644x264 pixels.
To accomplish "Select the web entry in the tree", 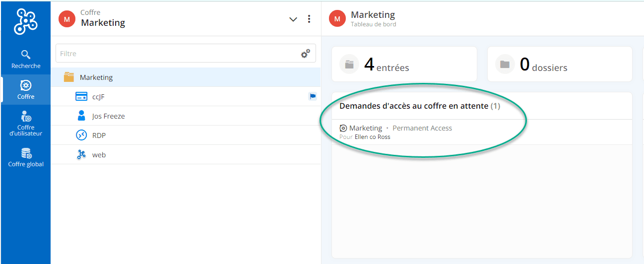I will [99, 155].
